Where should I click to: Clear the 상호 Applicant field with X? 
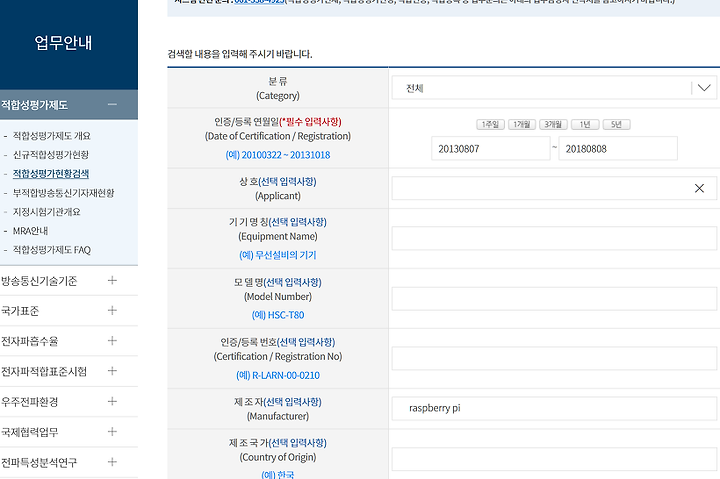[x=699, y=188]
